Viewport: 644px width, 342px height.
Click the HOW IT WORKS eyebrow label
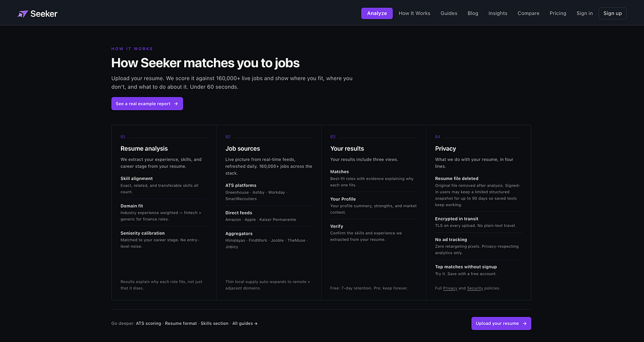pyautogui.click(x=132, y=49)
